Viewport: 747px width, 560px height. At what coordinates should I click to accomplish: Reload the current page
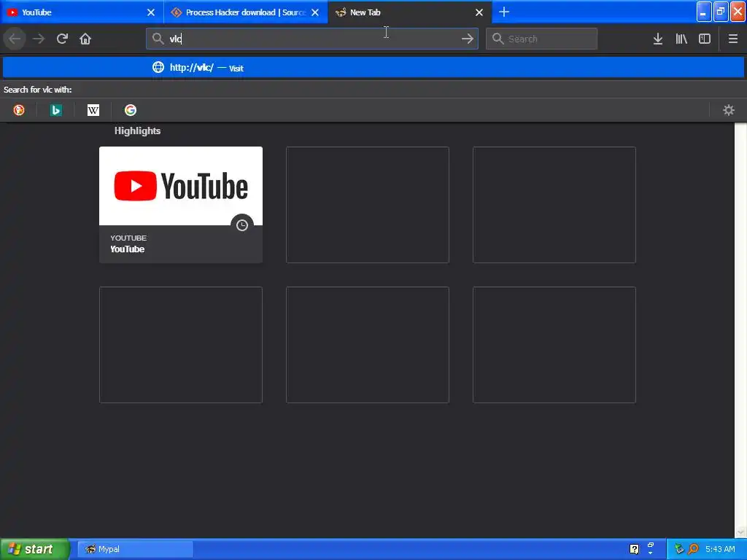click(62, 39)
